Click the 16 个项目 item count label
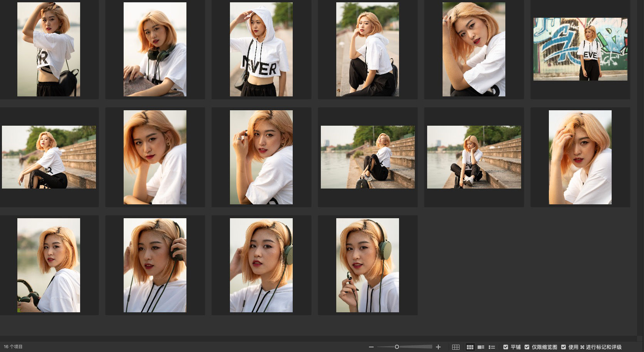Viewport: 644px width, 352px height. tap(13, 347)
